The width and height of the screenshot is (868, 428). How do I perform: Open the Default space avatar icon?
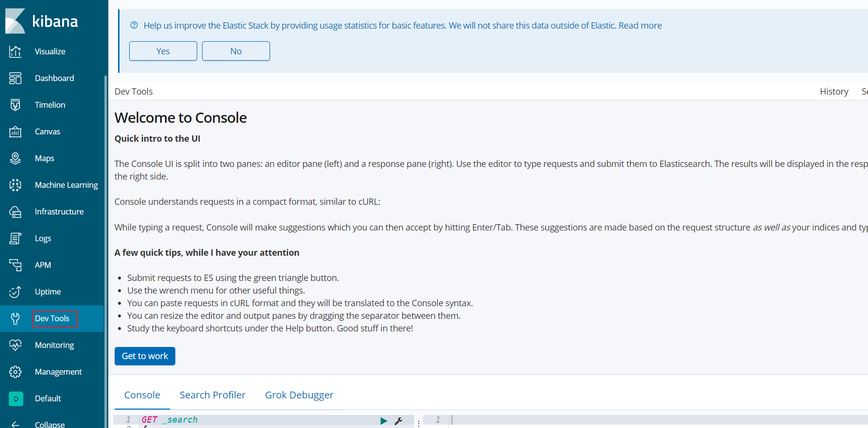[16, 398]
